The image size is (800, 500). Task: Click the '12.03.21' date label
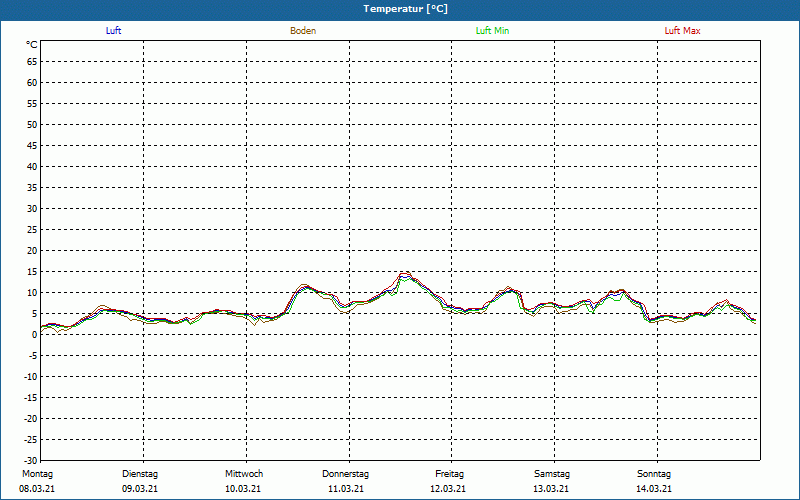pos(448,489)
